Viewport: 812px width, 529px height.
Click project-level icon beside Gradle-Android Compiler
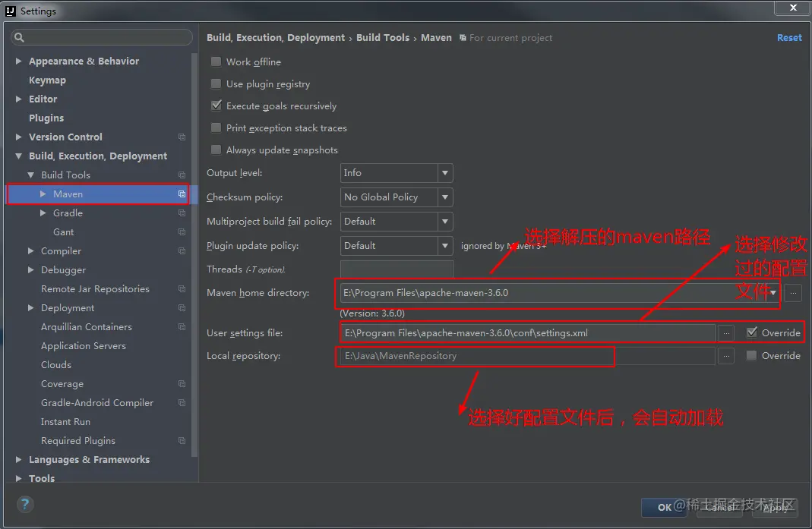pos(182,403)
